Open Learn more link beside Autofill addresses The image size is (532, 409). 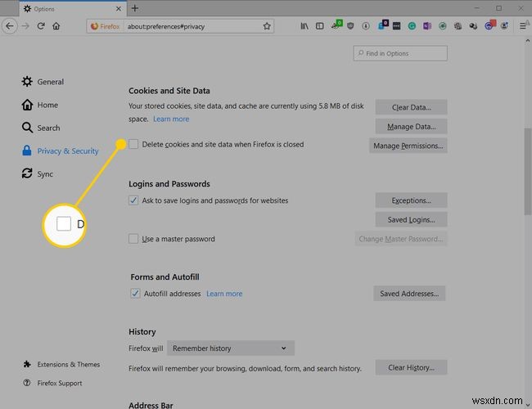[224, 294]
